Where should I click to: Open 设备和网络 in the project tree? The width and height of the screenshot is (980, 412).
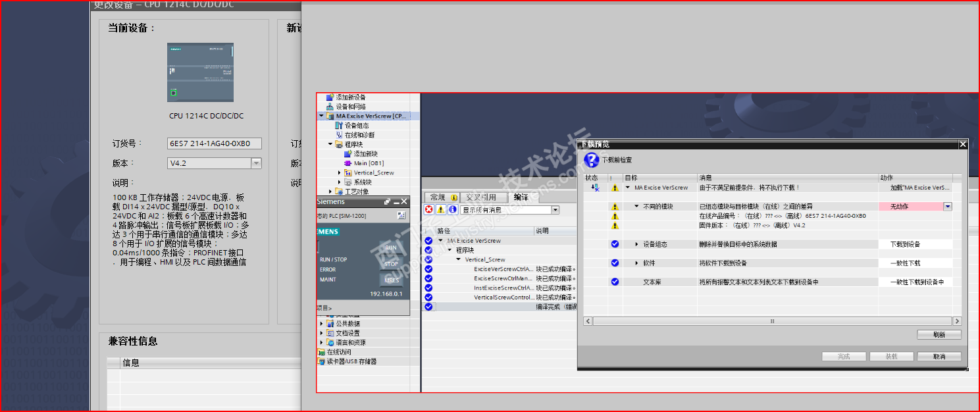(x=350, y=107)
